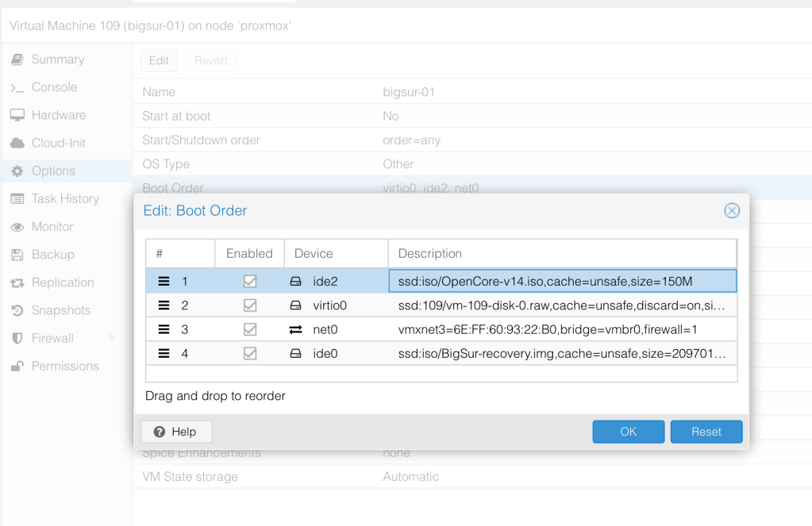Screen dimensions: 812x526
Task: Click the Firewall shield icon in sidebar
Action: [17, 338]
